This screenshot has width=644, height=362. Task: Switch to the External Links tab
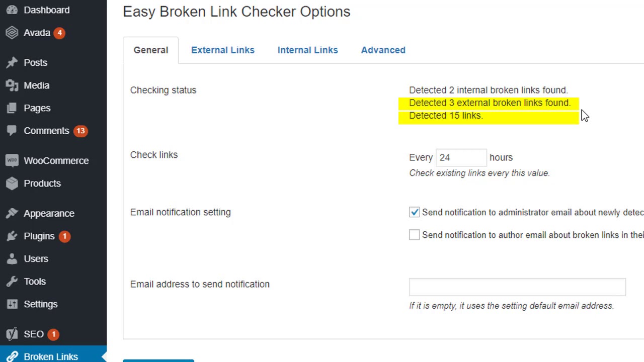point(223,50)
